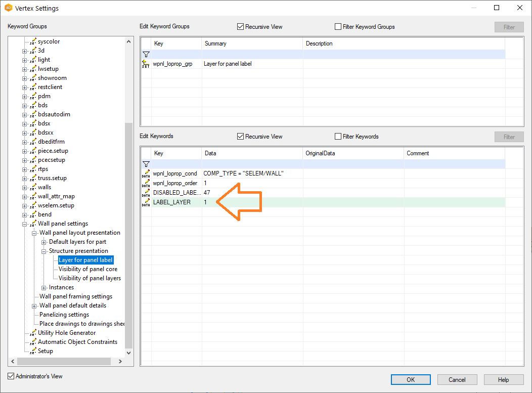Image resolution: width=532 pixels, height=393 pixels.
Task: Click the Cancel button
Action: [457, 380]
